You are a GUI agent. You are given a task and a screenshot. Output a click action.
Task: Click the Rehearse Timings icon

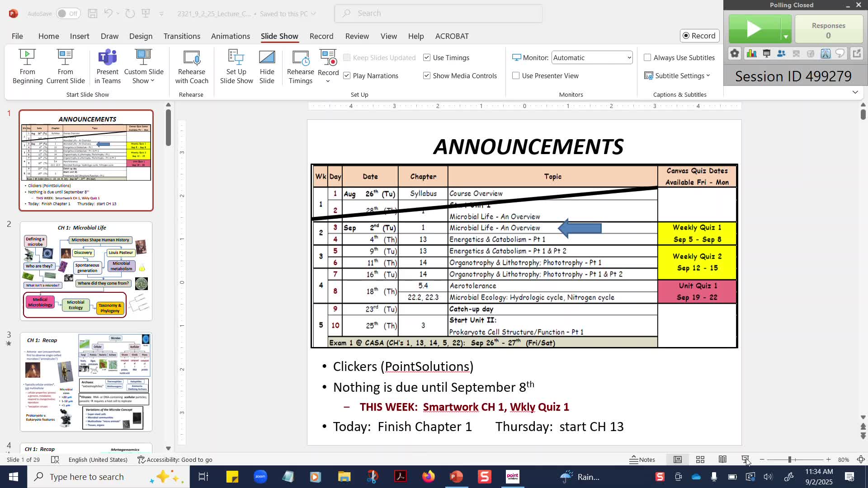click(301, 58)
